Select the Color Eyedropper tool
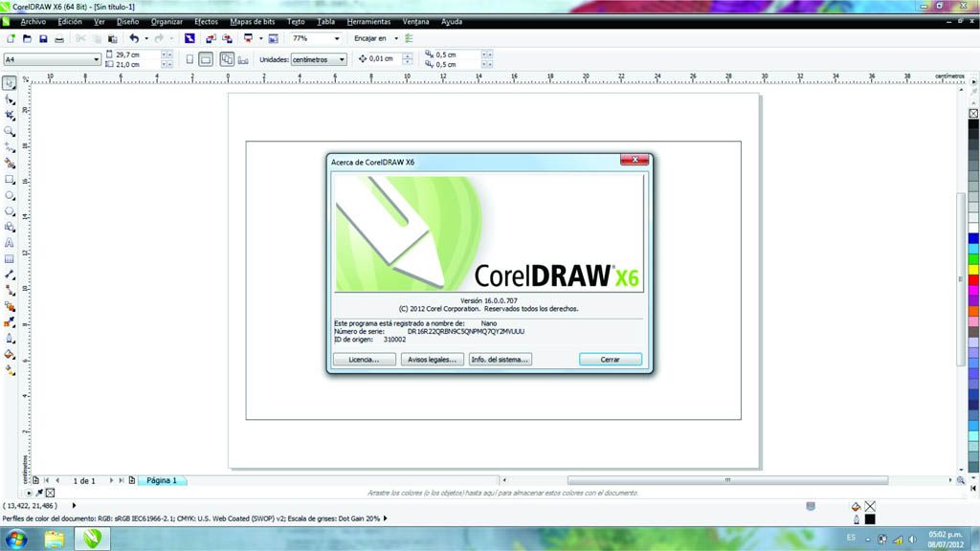Viewport: 980px width, 551px height. point(10,322)
